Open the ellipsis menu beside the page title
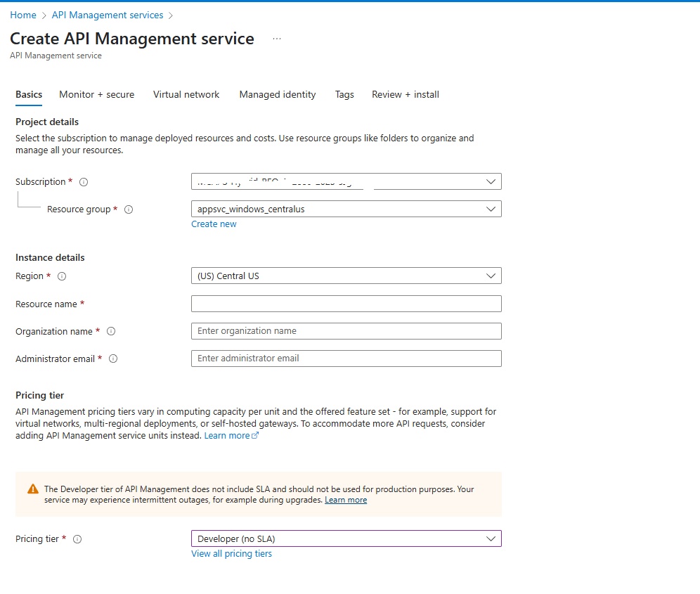The width and height of the screenshot is (700, 594). click(x=277, y=39)
